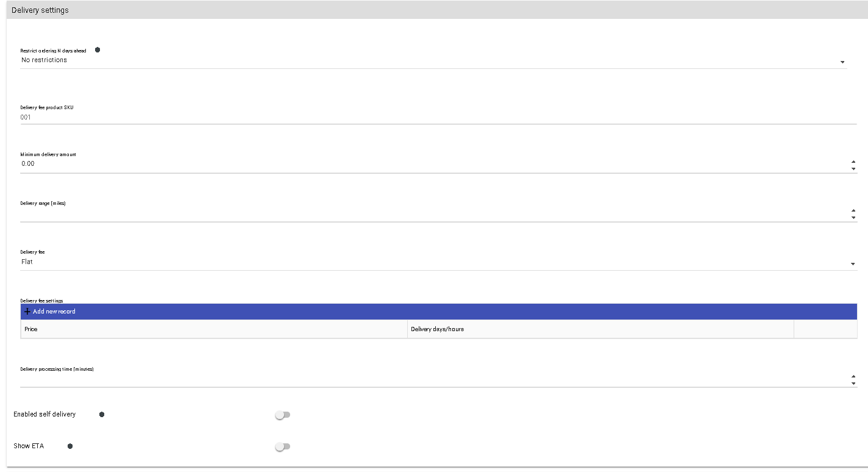Increase Minimum delivery amount with up arrow

(x=853, y=162)
